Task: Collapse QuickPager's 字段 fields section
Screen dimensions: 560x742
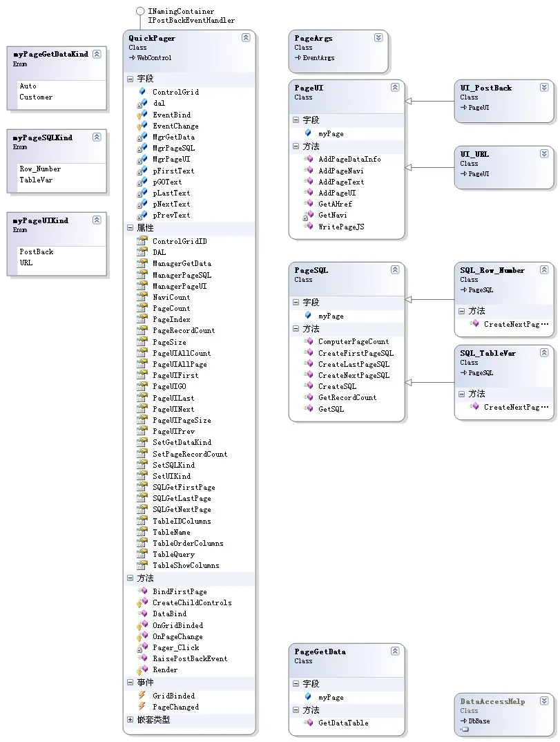Action: click(130, 79)
